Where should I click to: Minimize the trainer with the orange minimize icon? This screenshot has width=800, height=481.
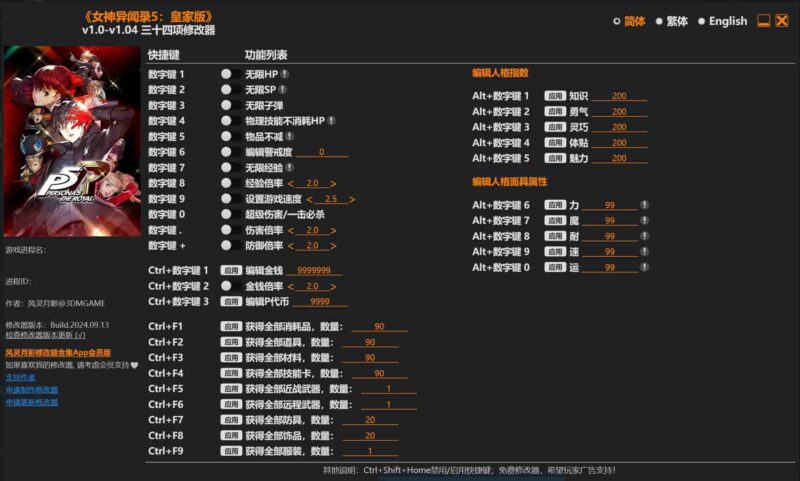click(763, 20)
